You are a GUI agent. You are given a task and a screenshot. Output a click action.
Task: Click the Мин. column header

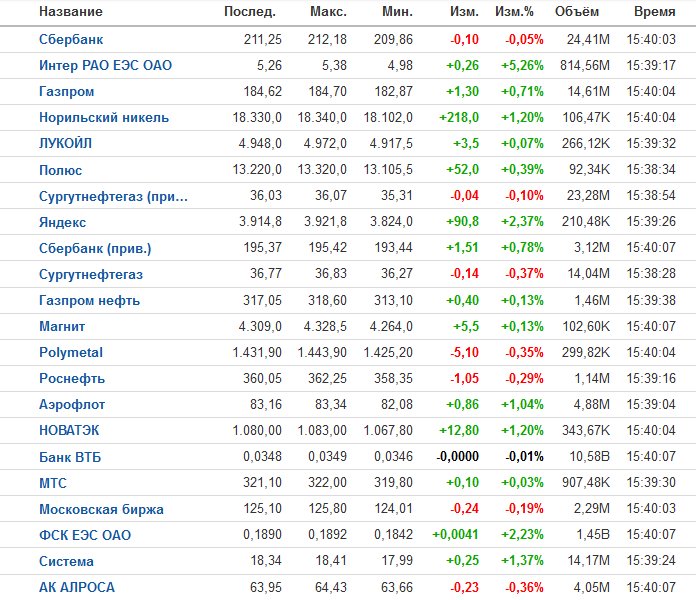(398, 12)
